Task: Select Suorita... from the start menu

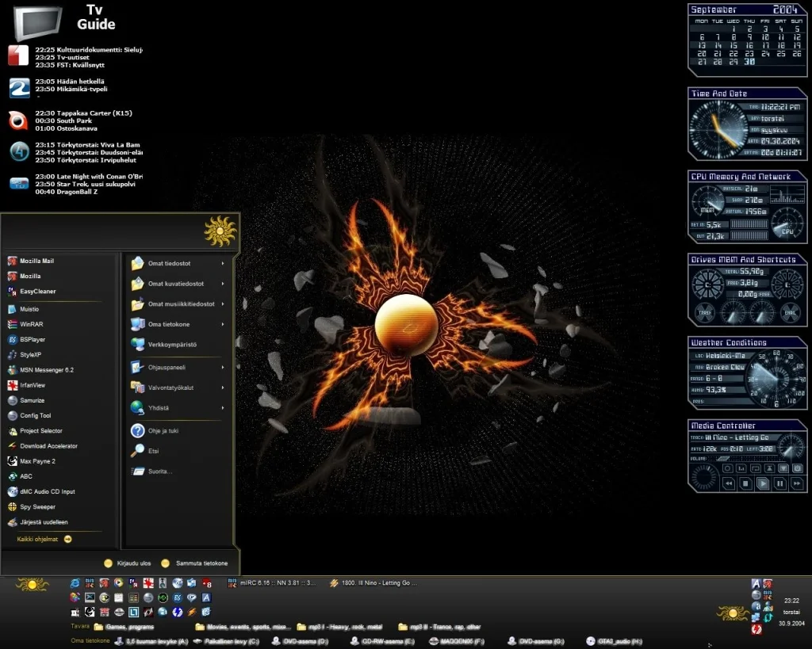Action: click(x=159, y=471)
